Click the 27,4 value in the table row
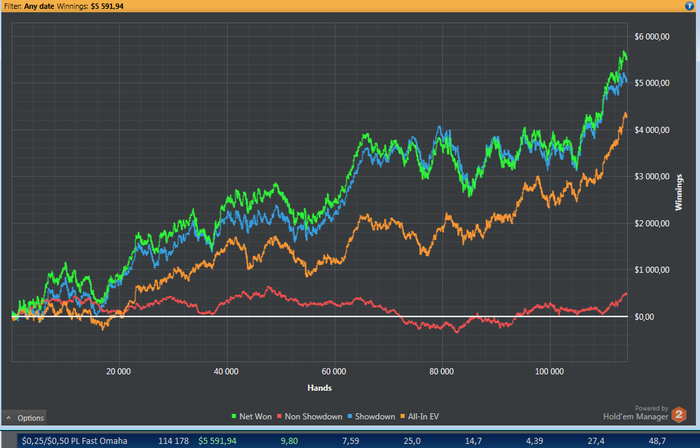The width and height of the screenshot is (700, 448). point(596,441)
